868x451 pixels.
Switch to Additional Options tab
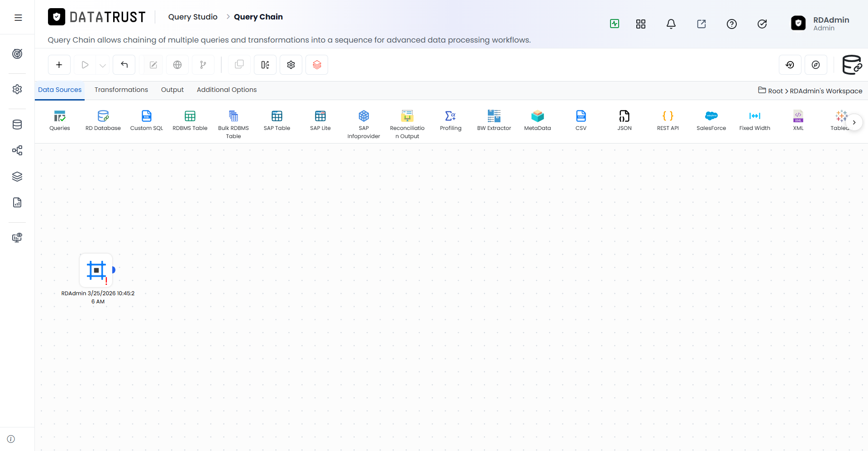click(x=227, y=90)
